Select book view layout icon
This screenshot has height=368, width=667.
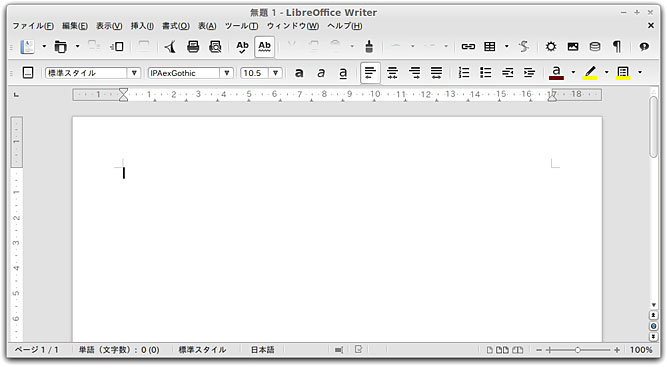pyautogui.click(x=517, y=350)
